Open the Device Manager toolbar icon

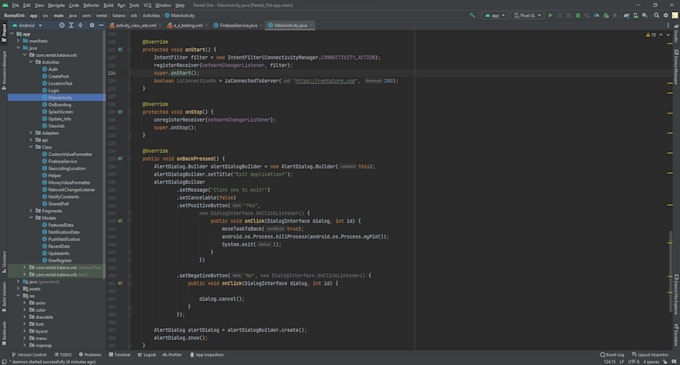pyautogui.click(x=636, y=15)
